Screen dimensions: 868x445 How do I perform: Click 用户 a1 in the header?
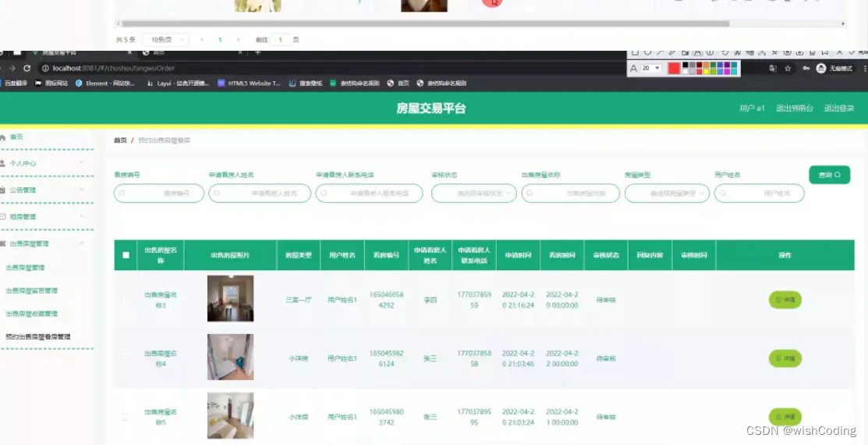tap(752, 109)
